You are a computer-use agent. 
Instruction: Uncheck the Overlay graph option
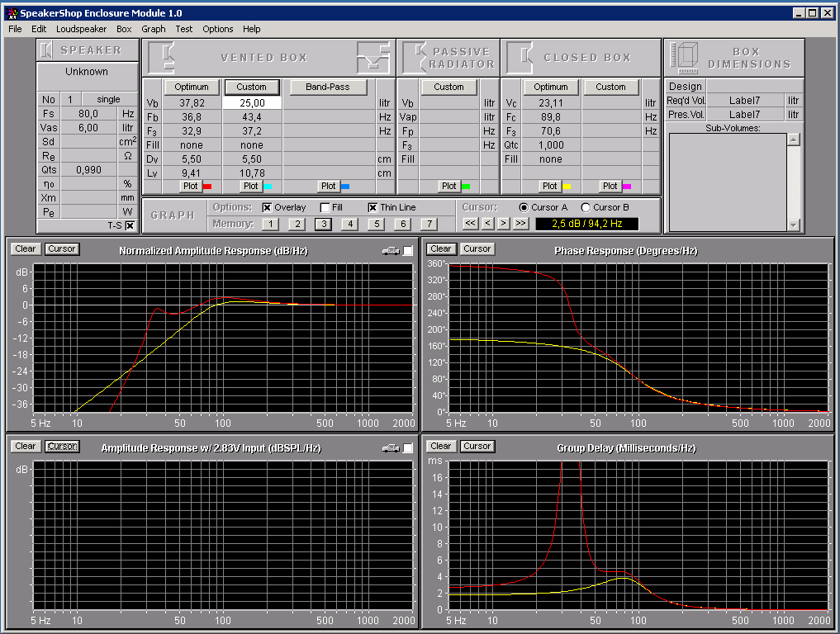click(268, 208)
